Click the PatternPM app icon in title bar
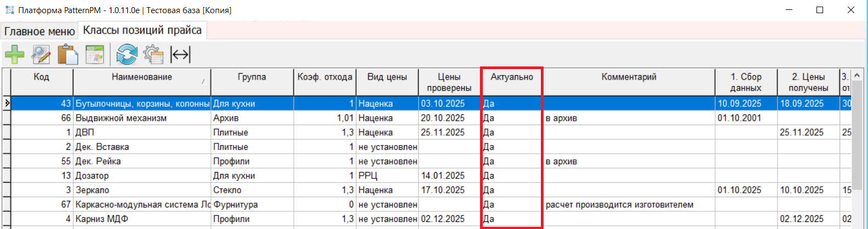Image resolution: width=868 pixels, height=229 pixels. pos(9,10)
